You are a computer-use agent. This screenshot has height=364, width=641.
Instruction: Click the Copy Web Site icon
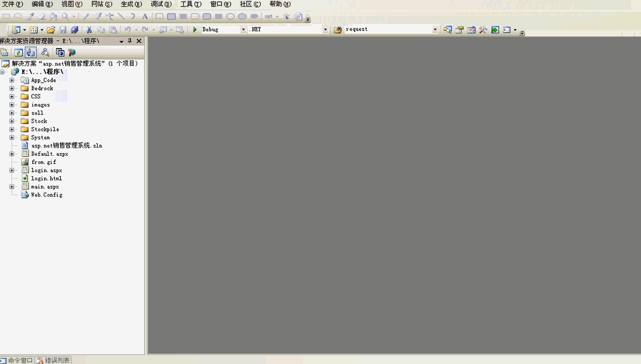pos(60,53)
